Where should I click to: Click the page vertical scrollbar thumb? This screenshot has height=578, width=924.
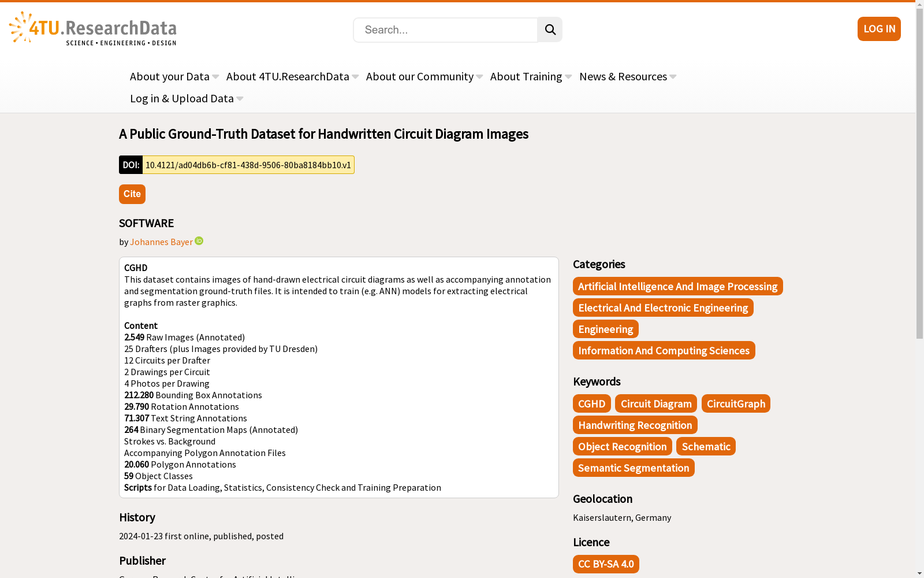(x=919, y=173)
